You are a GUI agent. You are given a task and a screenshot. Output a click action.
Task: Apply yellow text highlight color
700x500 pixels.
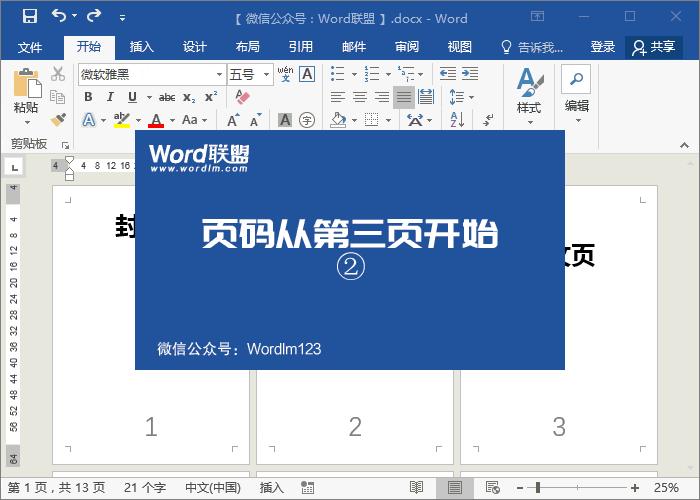pyautogui.click(x=121, y=120)
